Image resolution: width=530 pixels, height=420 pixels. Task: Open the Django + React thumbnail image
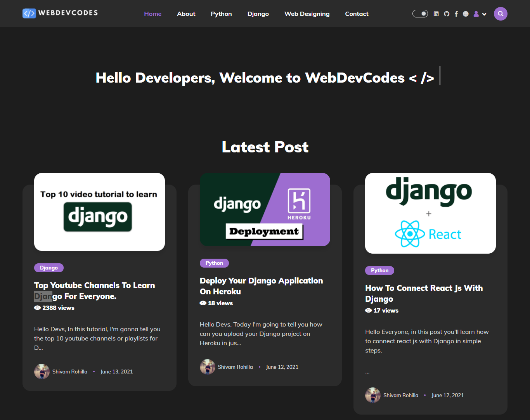(x=430, y=213)
